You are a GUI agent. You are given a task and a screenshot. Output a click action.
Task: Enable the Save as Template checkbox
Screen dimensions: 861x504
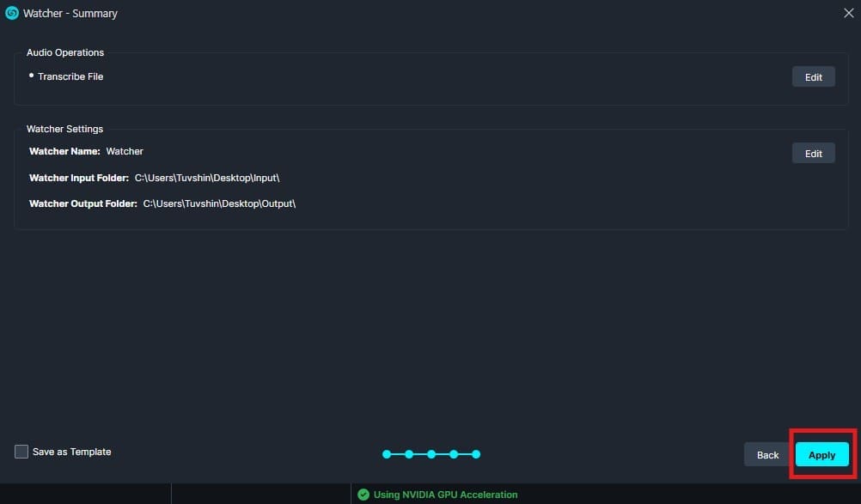[x=21, y=452]
